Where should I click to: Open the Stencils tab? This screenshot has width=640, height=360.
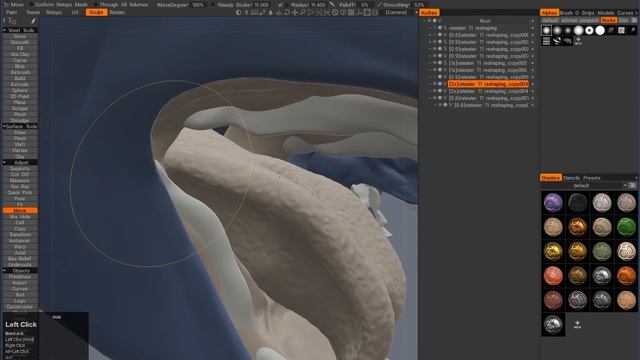point(571,178)
